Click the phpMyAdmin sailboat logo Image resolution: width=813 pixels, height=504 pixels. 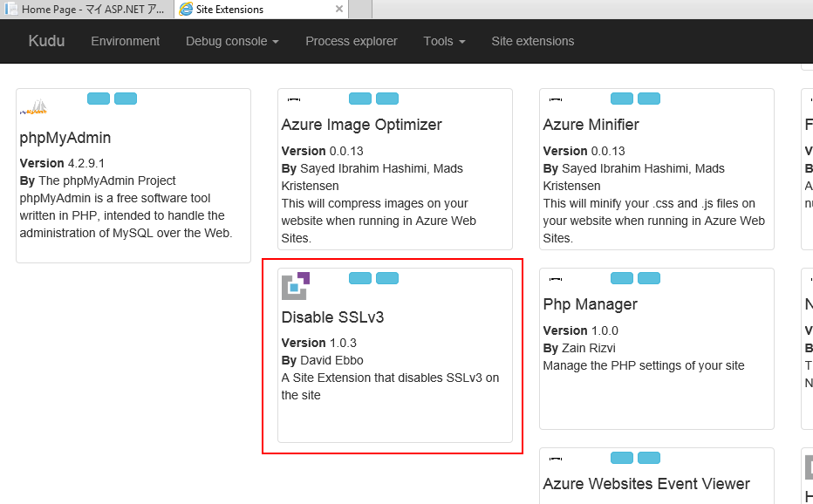click(x=33, y=108)
